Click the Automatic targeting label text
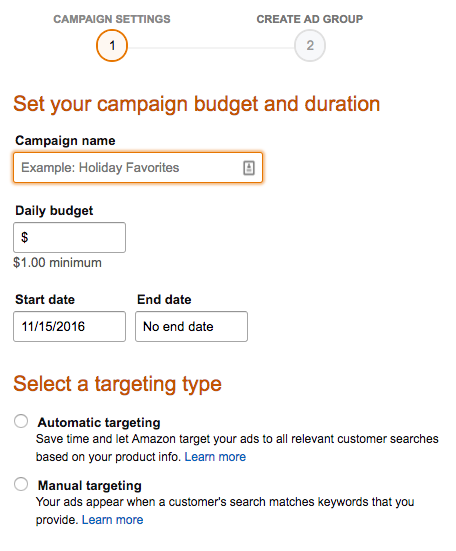This screenshot has width=456, height=551. [99, 422]
